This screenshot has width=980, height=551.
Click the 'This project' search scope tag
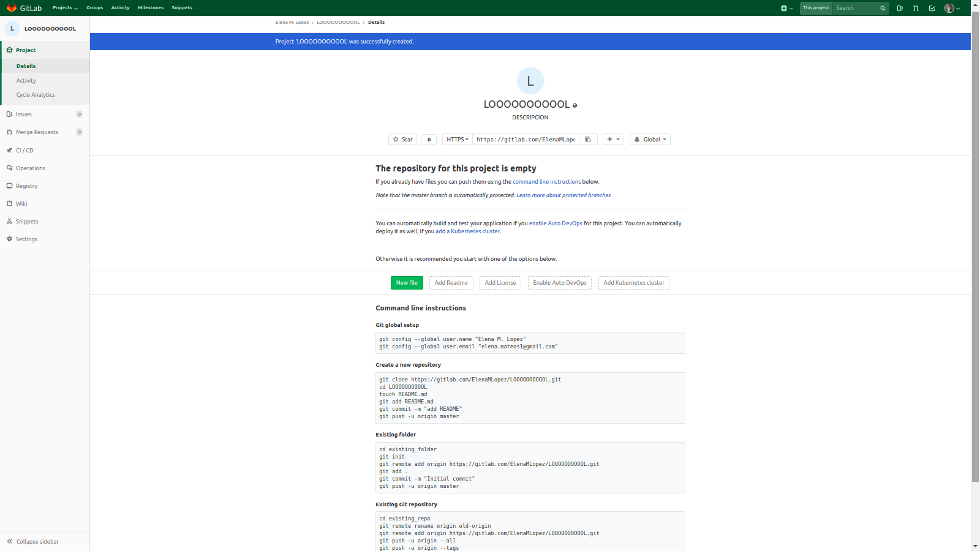pos(816,8)
